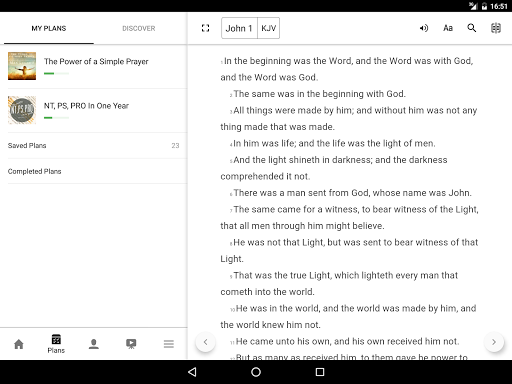The image size is (512, 384).
Task: Open videos icon in bottom bar
Action: pyautogui.click(x=131, y=344)
